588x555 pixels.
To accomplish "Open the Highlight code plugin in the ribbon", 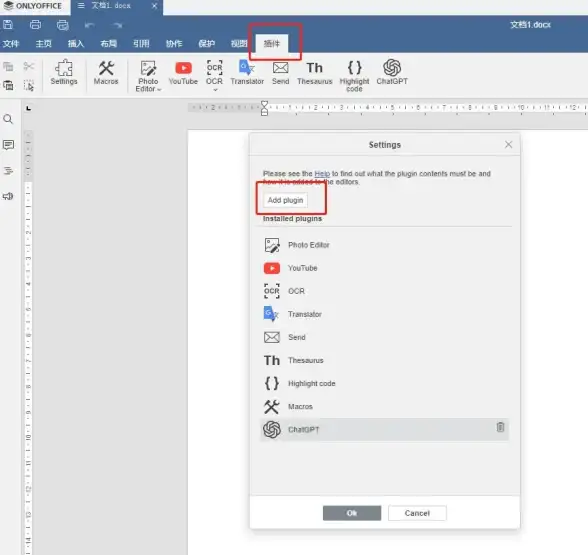I will 354,76.
